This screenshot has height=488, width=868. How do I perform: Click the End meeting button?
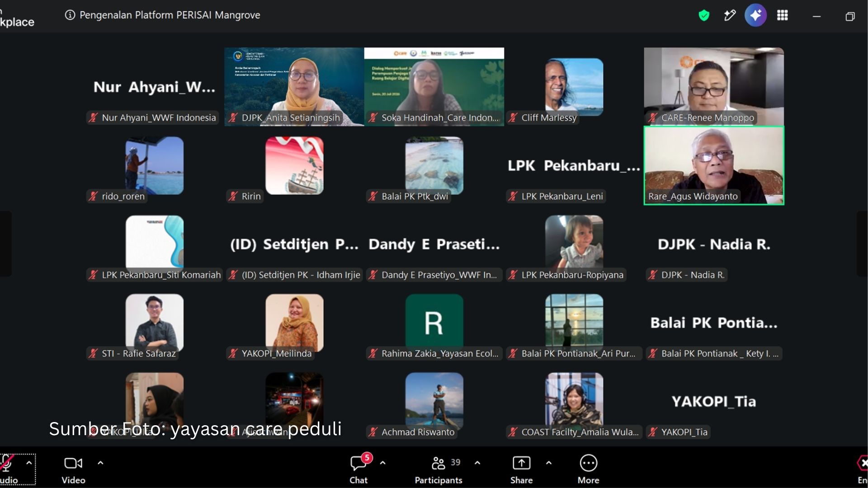coord(862,469)
